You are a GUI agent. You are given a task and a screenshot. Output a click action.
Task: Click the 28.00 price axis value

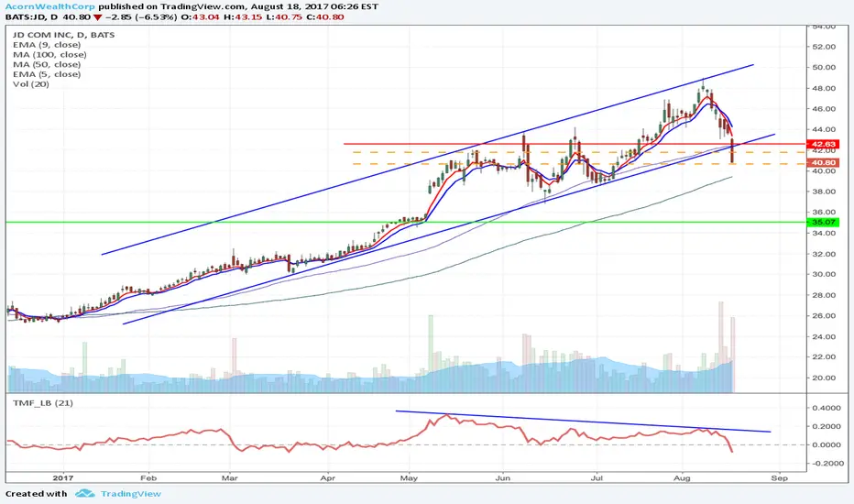click(x=824, y=295)
